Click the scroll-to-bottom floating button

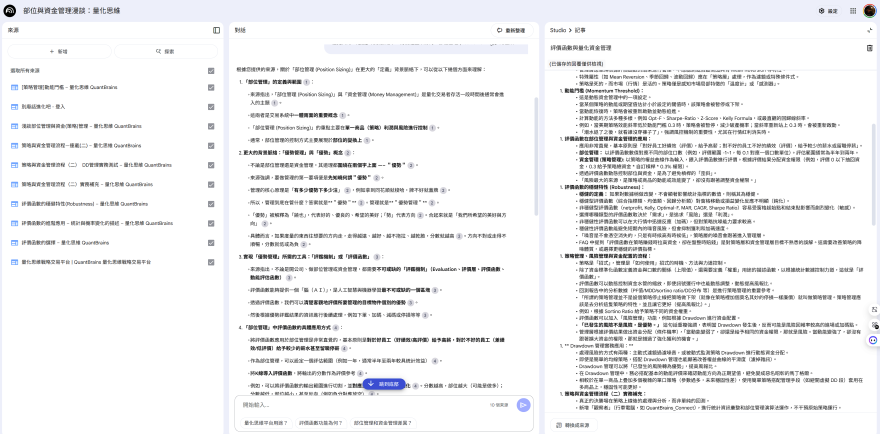380,383
